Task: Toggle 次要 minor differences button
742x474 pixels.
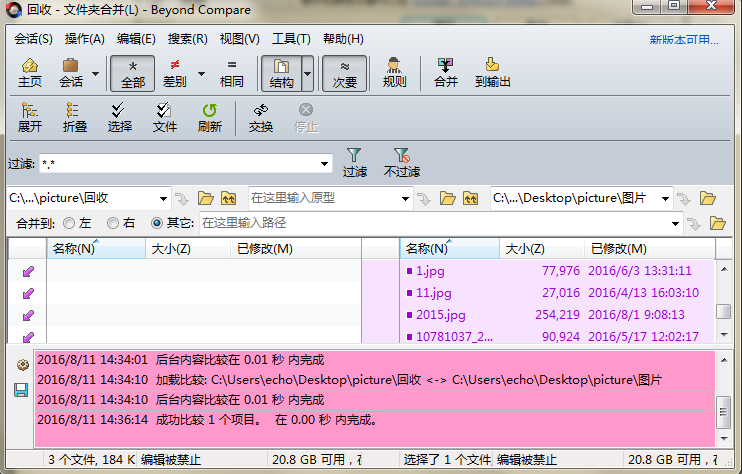Action: click(x=344, y=73)
